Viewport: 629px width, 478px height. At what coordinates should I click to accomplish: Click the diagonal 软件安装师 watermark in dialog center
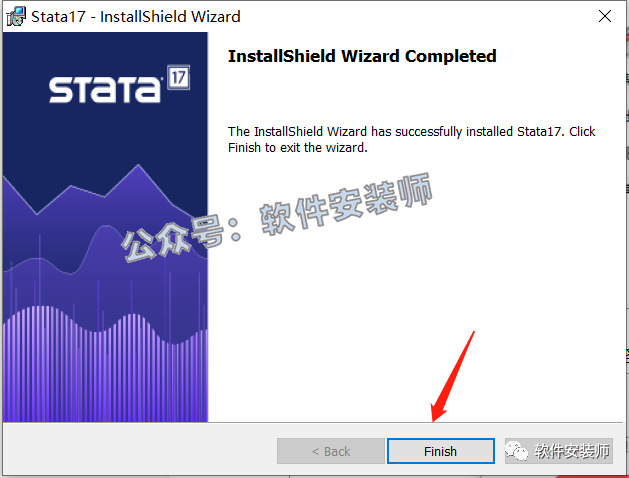[346, 204]
